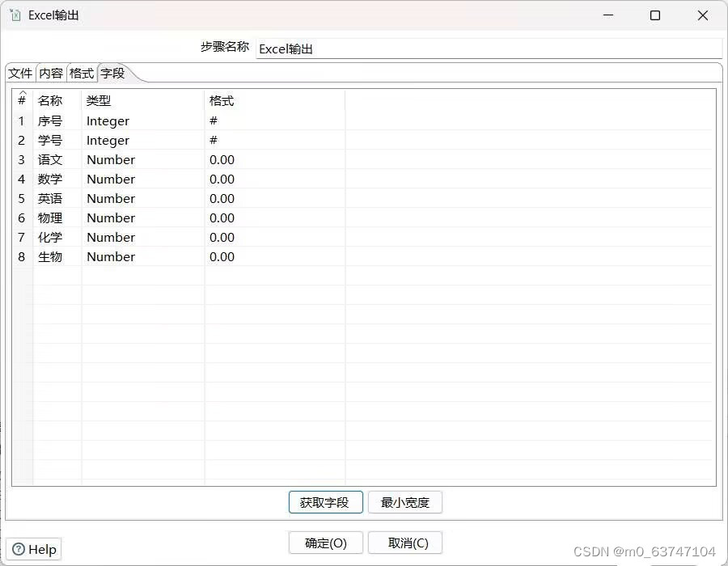This screenshot has width=728, height=566.
Task: Select row number 7
Action: tap(22, 237)
